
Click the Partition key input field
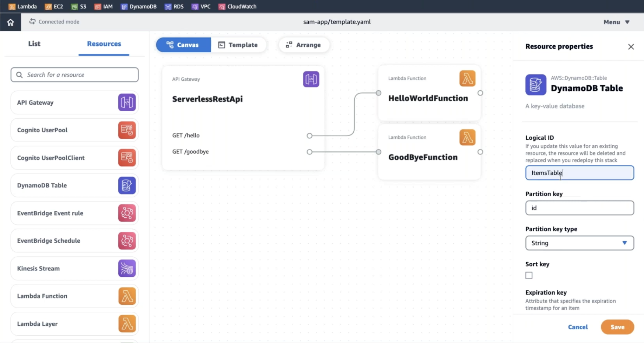579,208
